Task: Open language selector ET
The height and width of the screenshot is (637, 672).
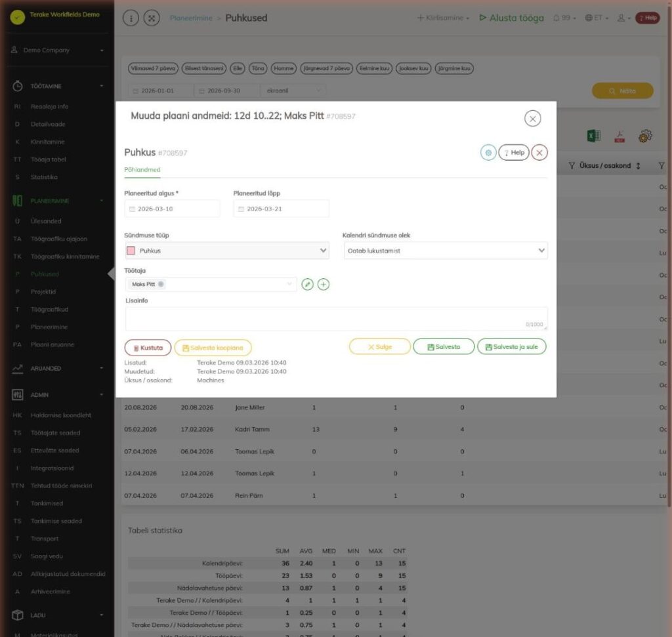Action: pos(597,18)
